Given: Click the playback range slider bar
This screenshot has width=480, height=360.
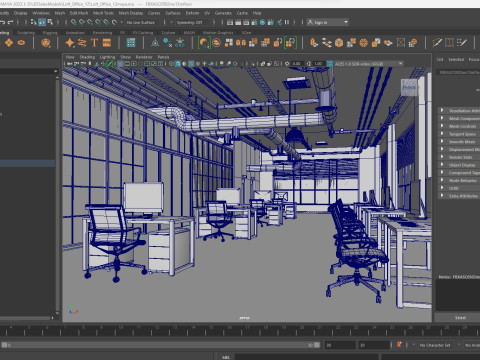Looking at the screenshot, I should coord(161,345).
